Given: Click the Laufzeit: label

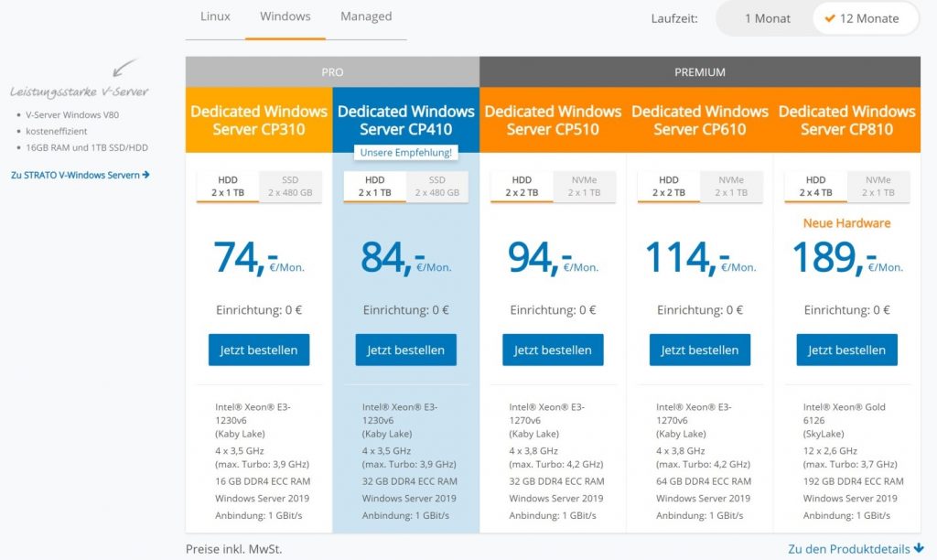Looking at the screenshot, I should click(x=674, y=18).
